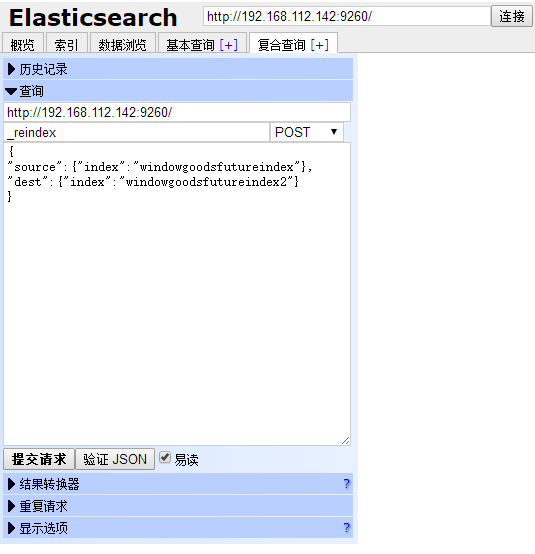Expand the 历史记录 history section
Viewport: 535px width, 554px height.
tap(178, 69)
